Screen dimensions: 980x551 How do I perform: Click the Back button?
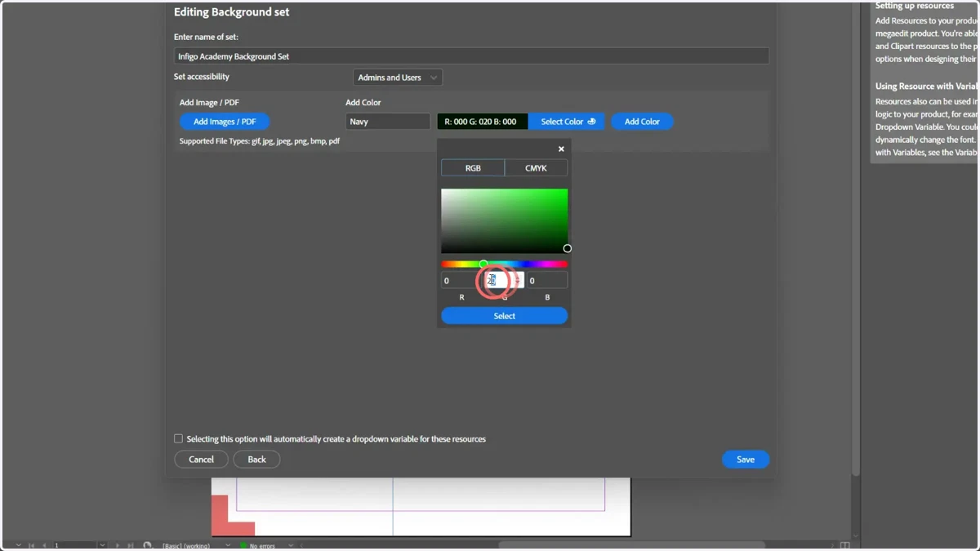pos(256,460)
